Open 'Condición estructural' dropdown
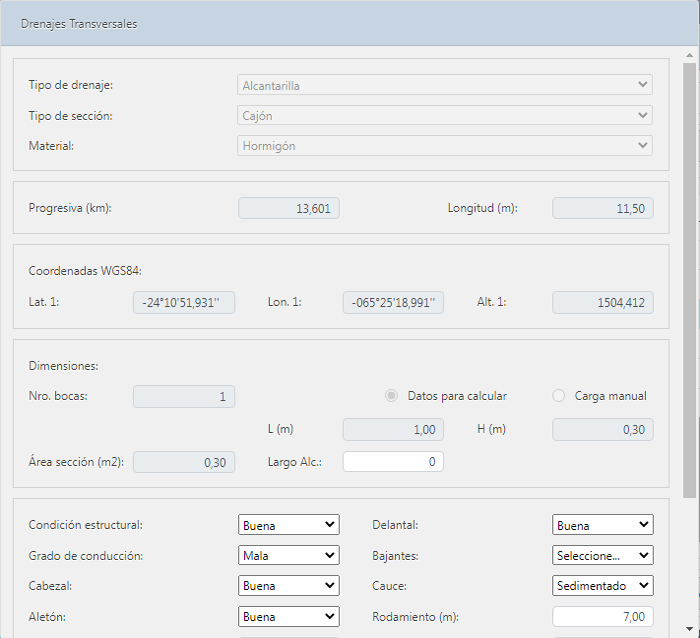Screen dimensions: 700x638 coord(289,525)
